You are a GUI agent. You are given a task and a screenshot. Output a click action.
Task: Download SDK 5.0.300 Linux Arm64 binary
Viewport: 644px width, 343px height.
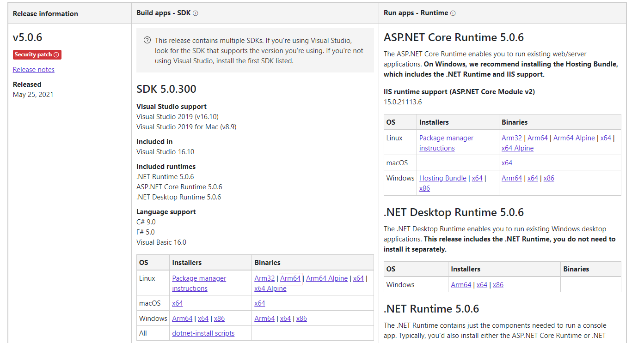click(290, 278)
